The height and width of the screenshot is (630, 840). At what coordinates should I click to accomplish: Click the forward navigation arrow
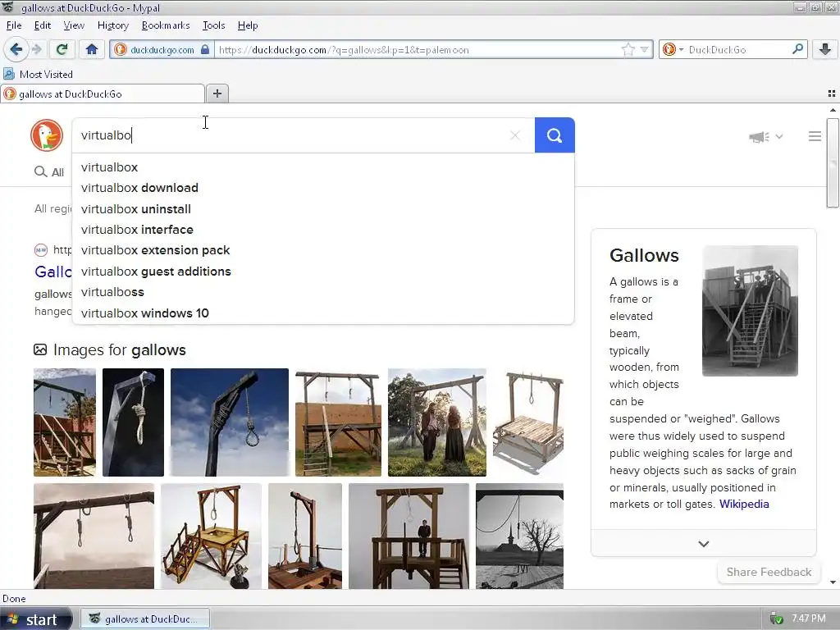(37, 50)
